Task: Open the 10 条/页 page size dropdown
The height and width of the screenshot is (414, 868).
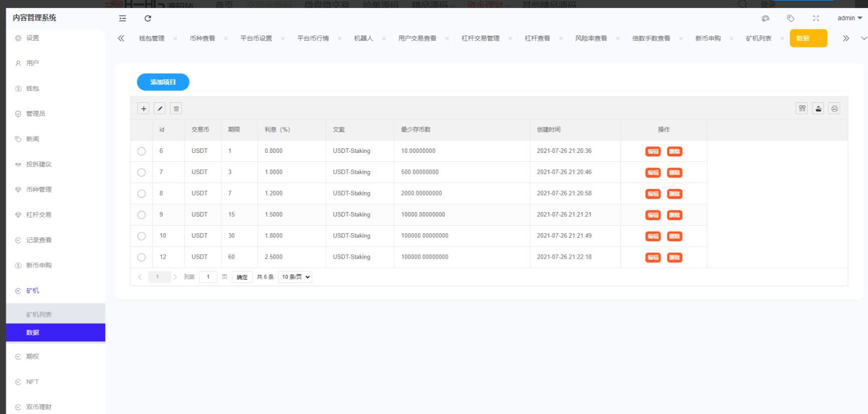Action: click(x=295, y=277)
